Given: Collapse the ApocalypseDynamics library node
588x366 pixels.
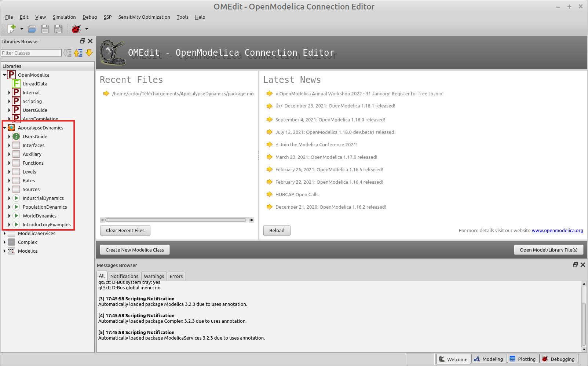Looking at the screenshot, I should click(x=4, y=128).
